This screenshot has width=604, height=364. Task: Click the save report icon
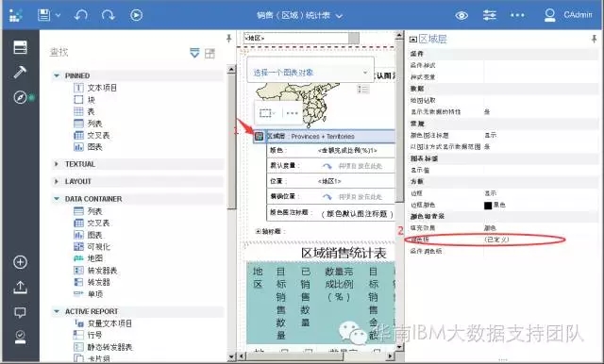43,15
